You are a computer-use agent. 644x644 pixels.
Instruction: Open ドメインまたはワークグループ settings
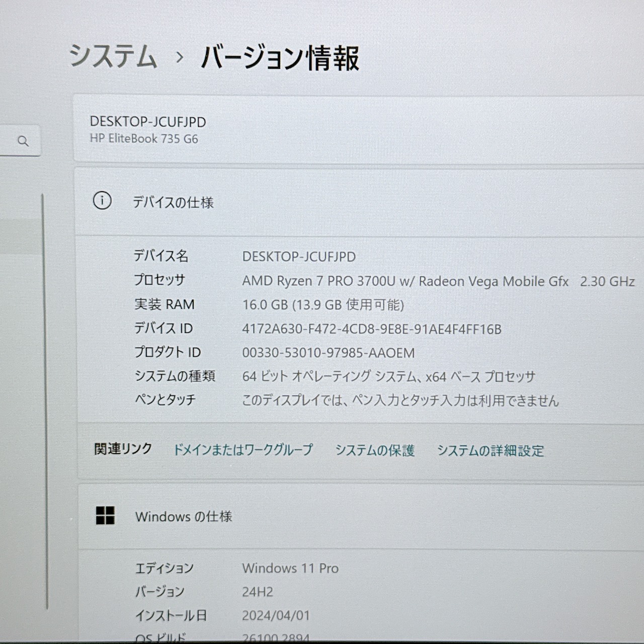tap(243, 450)
